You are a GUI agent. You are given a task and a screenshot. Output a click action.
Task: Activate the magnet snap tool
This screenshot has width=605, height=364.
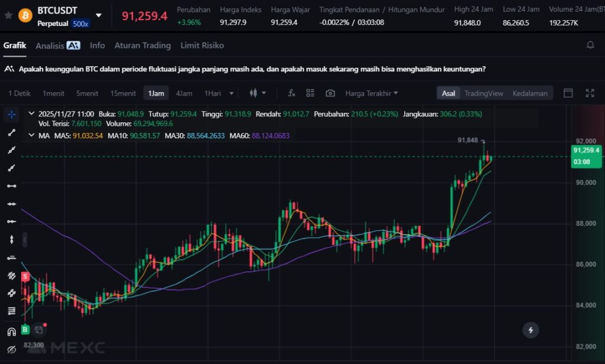pyautogui.click(x=11, y=331)
